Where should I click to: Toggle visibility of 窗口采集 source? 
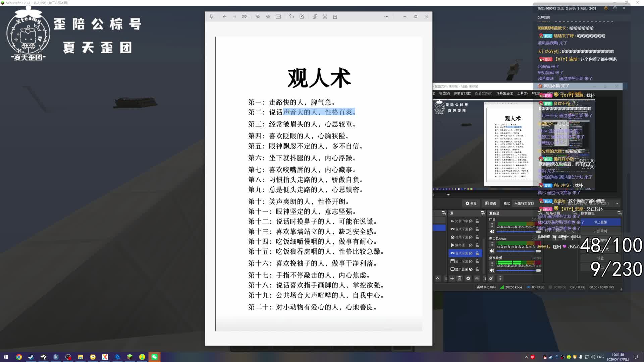tap(471, 261)
